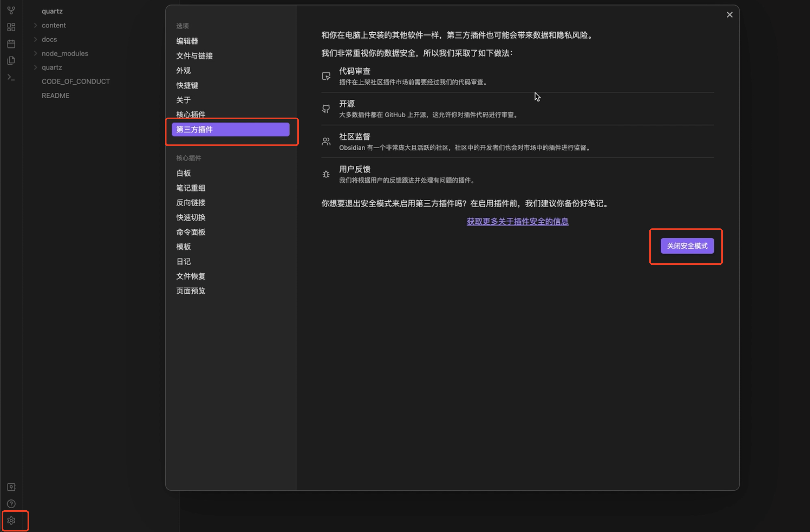Open settings gear icon
This screenshot has width=810, height=532.
[x=11, y=521]
